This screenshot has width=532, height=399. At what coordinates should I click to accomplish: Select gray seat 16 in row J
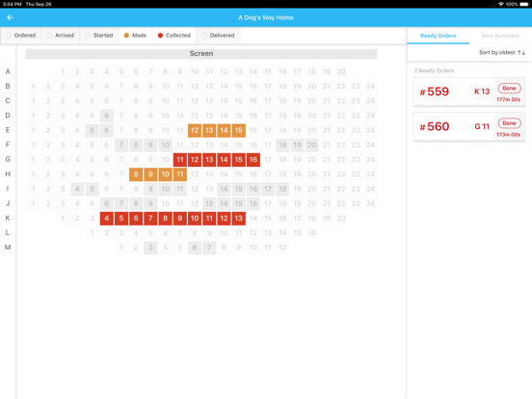253,203
